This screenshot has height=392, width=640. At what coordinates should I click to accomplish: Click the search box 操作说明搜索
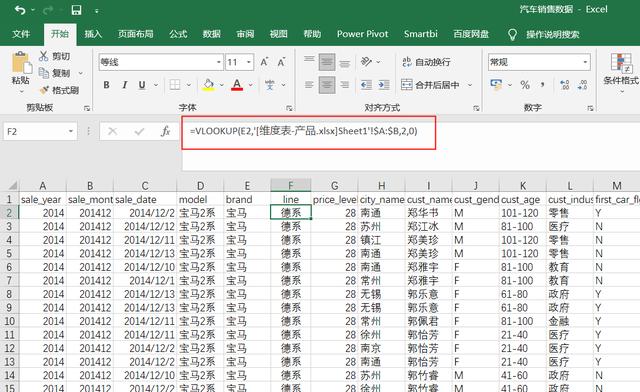click(x=553, y=34)
